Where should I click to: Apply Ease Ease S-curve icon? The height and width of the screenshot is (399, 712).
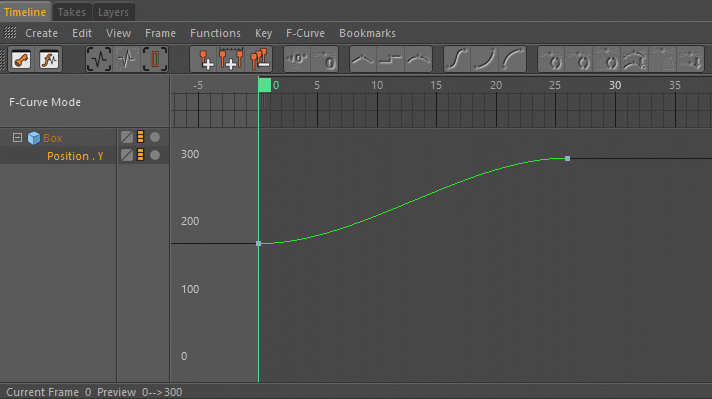457,59
